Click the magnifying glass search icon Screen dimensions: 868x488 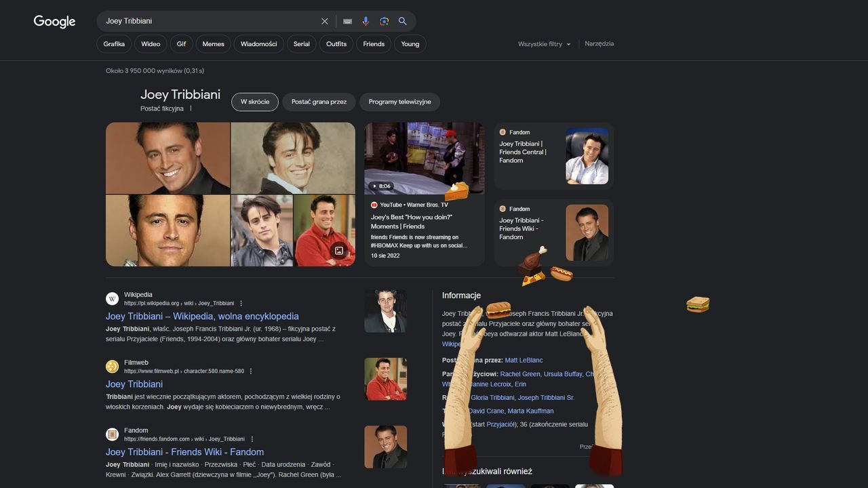coord(402,21)
